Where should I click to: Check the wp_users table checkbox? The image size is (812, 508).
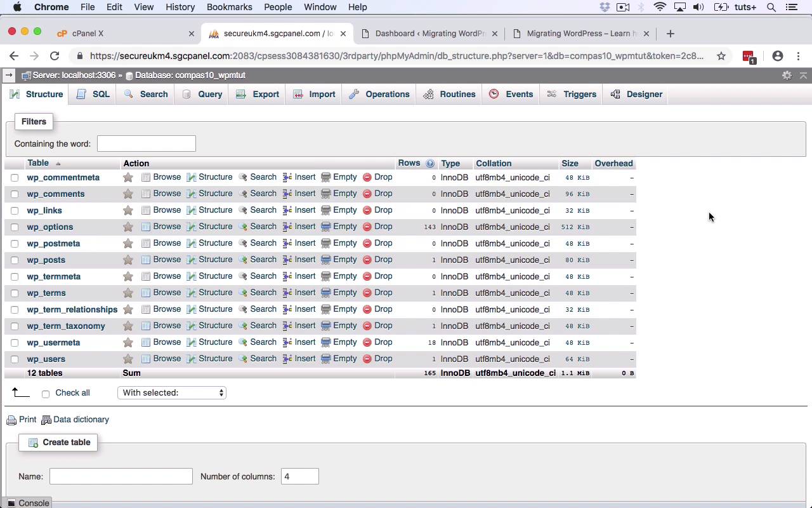coord(15,359)
